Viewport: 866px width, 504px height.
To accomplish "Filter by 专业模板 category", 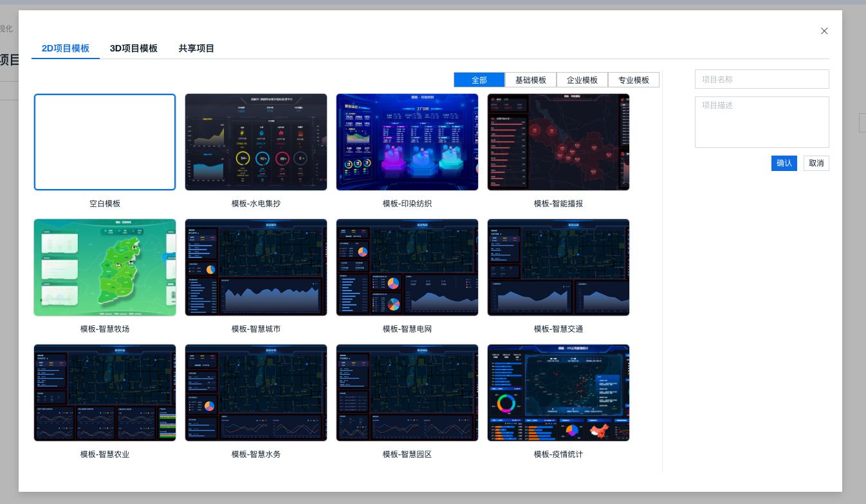I will 634,80.
